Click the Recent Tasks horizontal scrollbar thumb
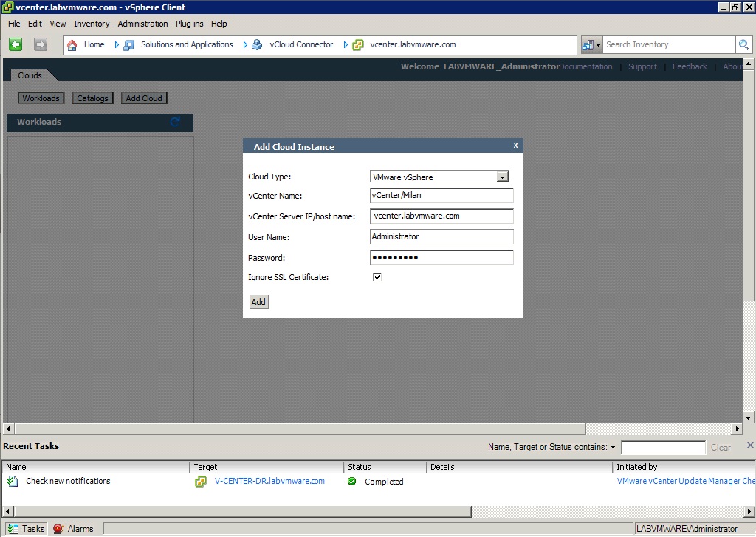Image resolution: width=756 pixels, height=537 pixels. coord(242,511)
